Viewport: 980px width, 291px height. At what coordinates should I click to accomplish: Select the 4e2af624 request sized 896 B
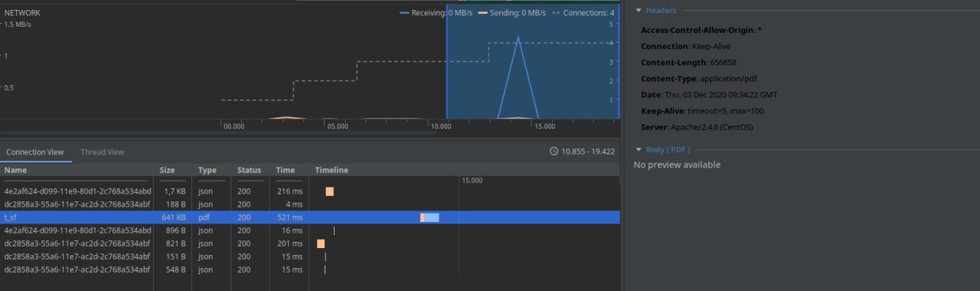click(309, 231)
